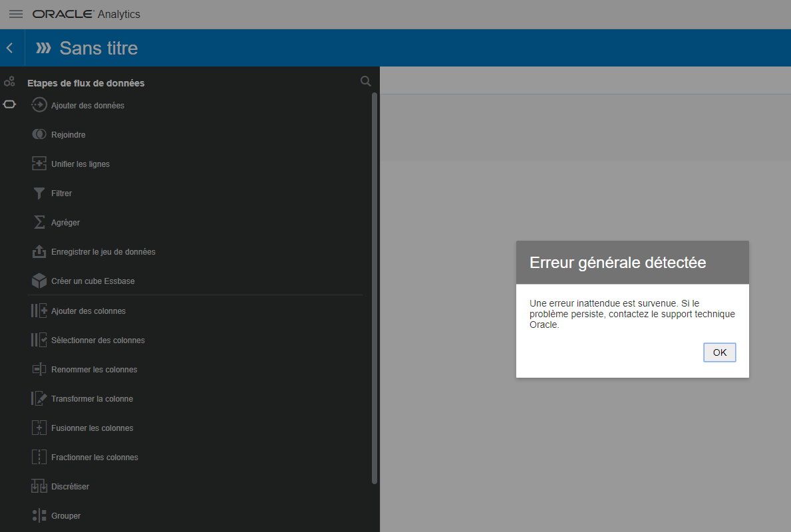
Task: Select the Ajouter des données step
Action: click(x=88, y=105)
